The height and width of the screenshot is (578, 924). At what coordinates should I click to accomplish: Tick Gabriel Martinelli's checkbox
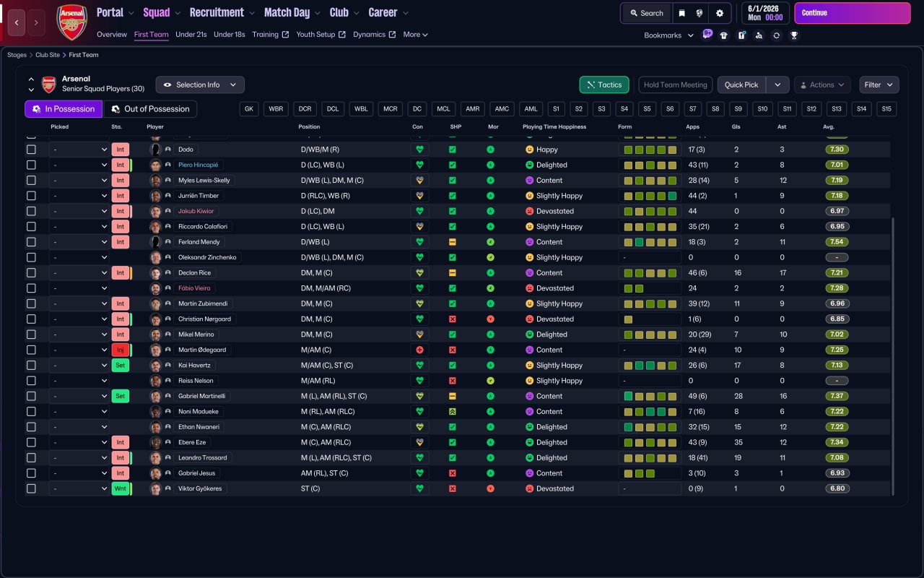(x=31, y=396)
